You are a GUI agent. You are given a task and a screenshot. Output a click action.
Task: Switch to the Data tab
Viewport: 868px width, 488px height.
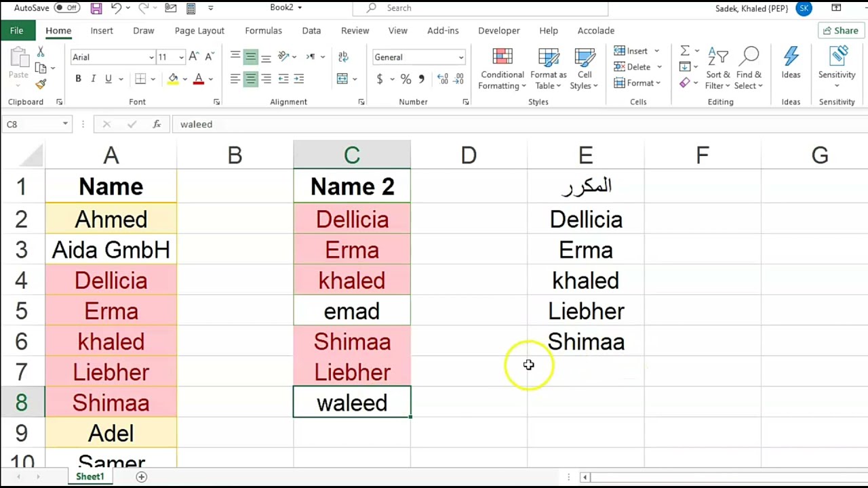pos(311,30)
